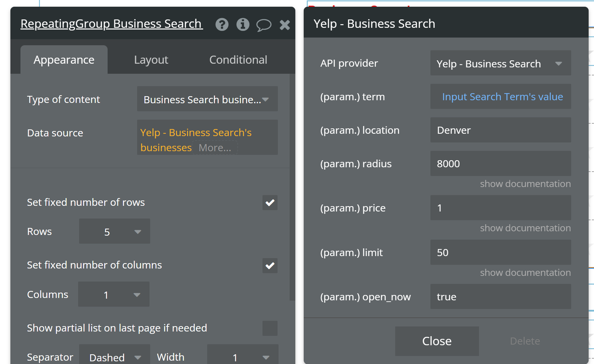Open the API provider dropdown
This screenshot has height=364, width=594.
click(x=500, y=63)
